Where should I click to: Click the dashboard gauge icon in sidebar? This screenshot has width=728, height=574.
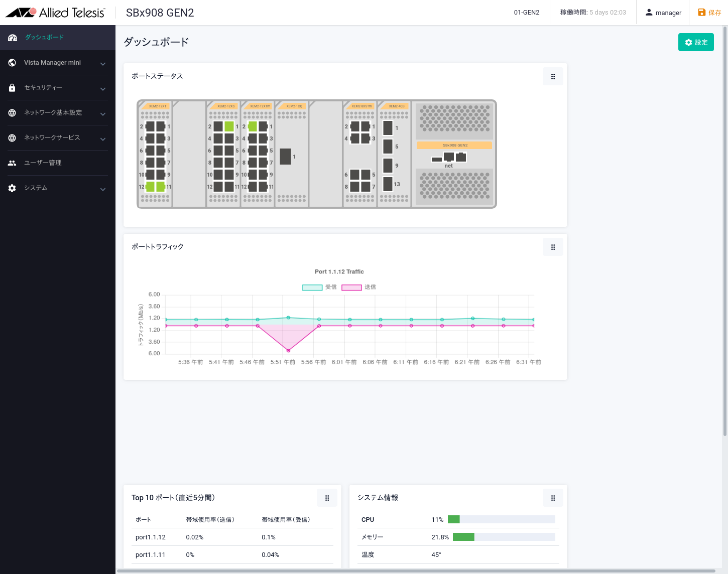coord(13,38)
